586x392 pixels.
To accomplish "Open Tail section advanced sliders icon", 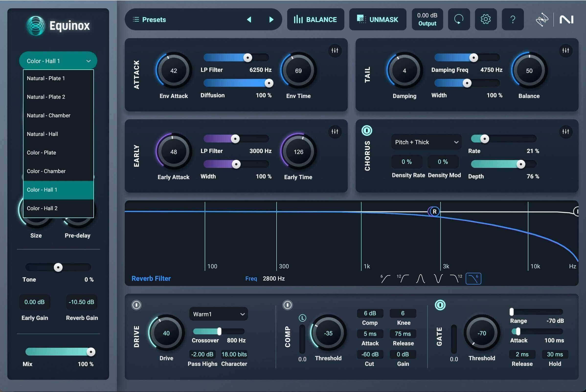I will (x=565, y=51).
